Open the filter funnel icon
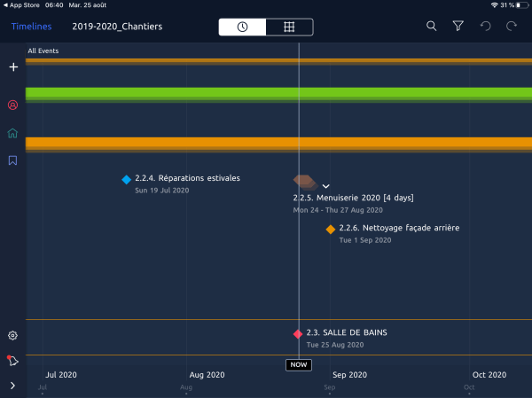The height and width of the screenshot is (398, 532). 458,27
